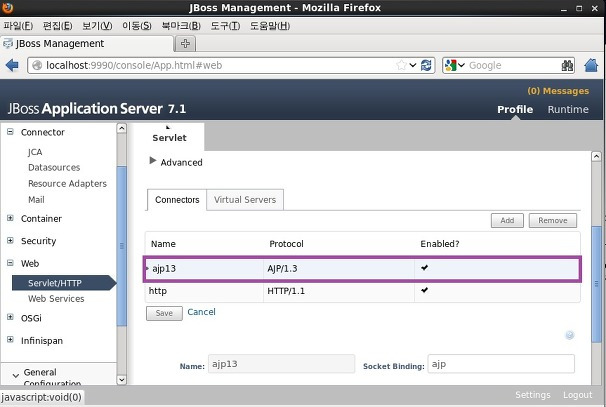This screenshot has height=407, width=606.
Task: Open the Google search engine dropdown
Action: coord(454,65)
